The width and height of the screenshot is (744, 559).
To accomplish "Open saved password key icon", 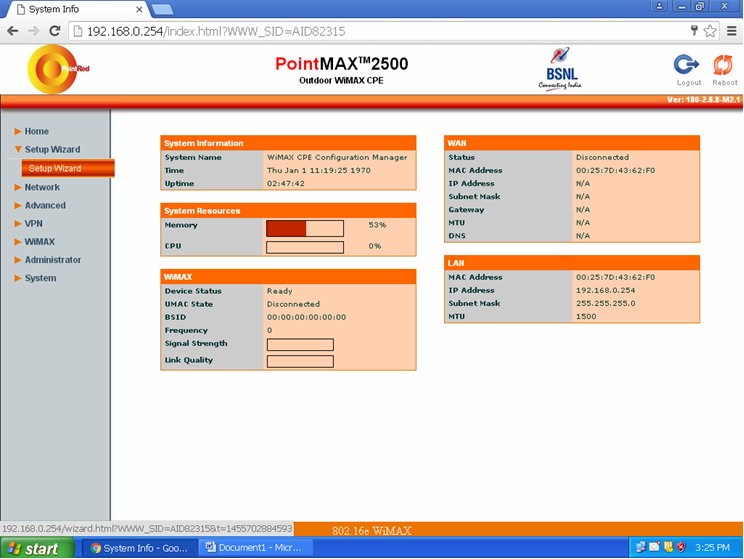I will tap(694, 31).
